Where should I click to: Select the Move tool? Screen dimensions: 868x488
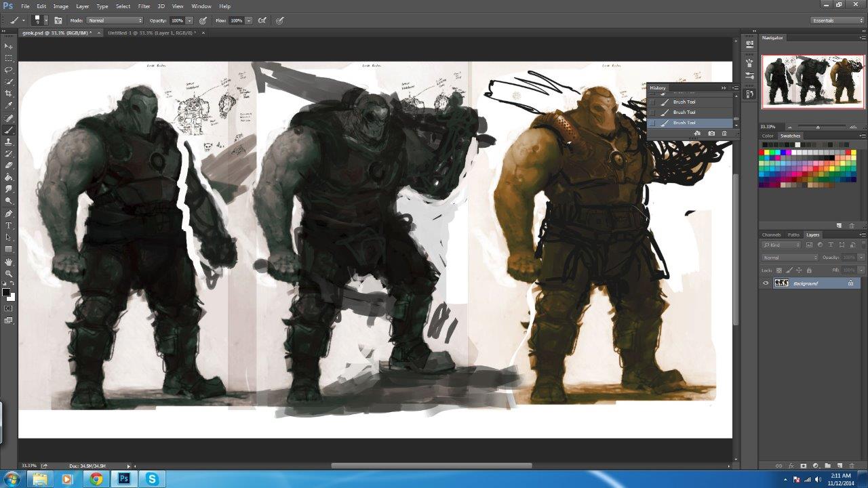point(9,46)
